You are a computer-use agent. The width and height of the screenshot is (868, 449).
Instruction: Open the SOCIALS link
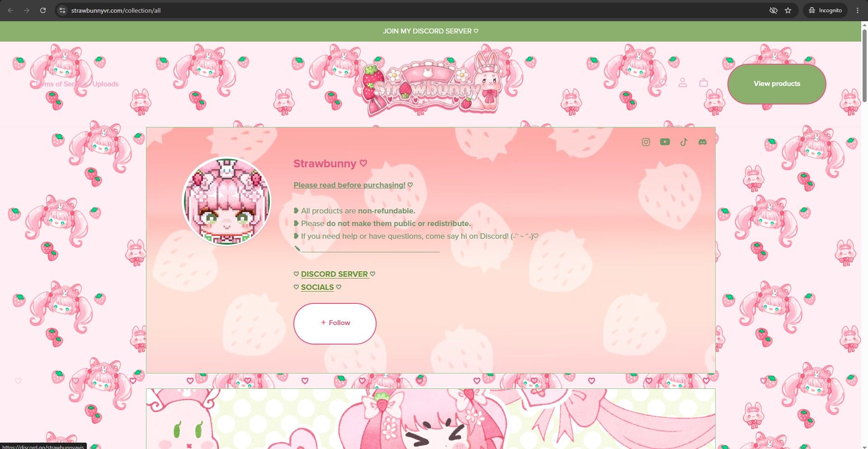coord(317,287)
